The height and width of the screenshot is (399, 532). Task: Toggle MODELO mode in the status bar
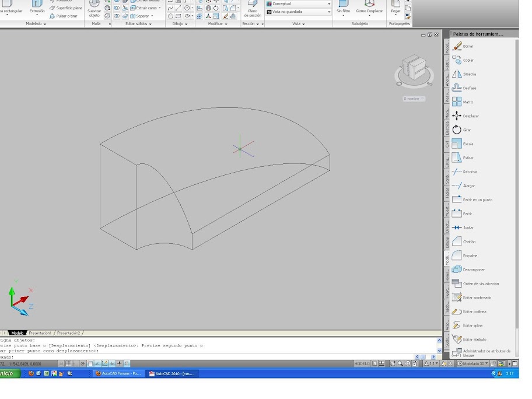360,363
